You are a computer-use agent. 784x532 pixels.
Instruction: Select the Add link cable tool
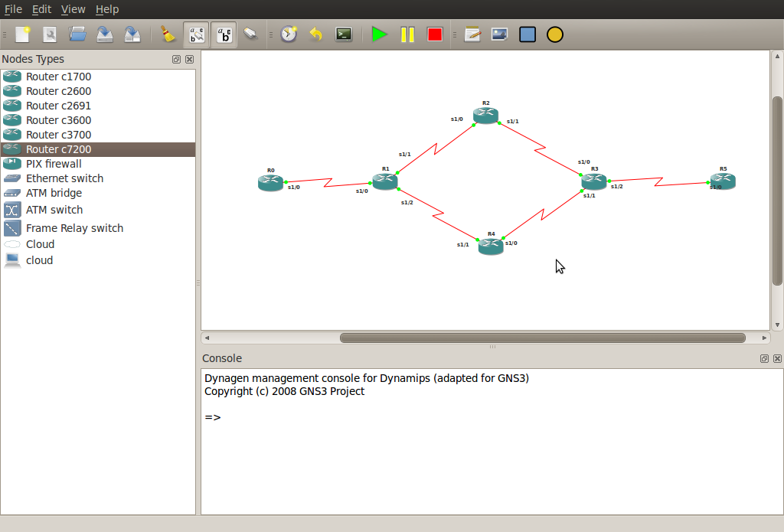click(250, 34)
